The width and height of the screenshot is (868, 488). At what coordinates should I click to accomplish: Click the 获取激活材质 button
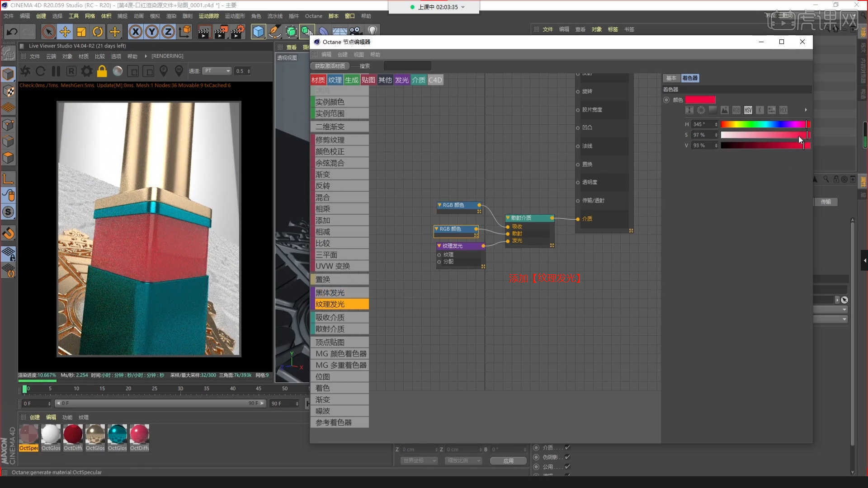click(x=330, y=66)
